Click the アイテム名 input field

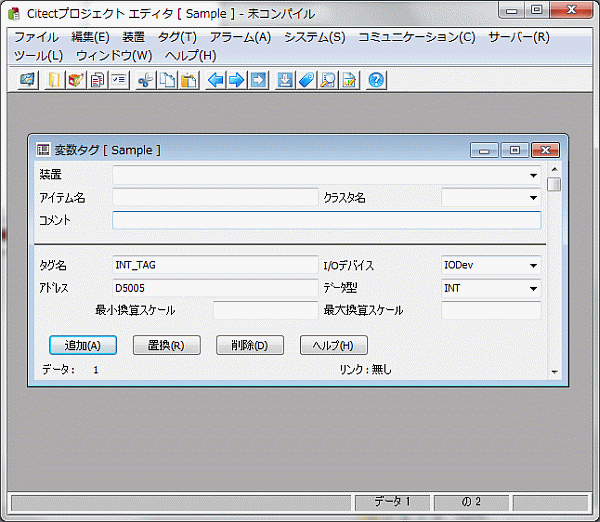point(215,198)
